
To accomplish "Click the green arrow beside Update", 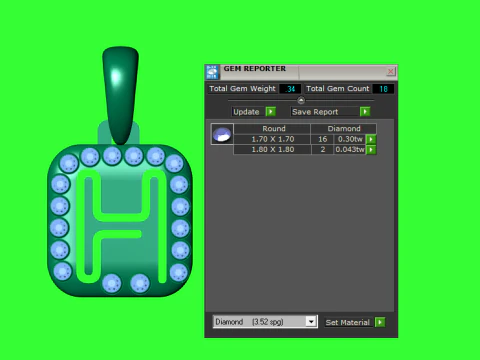I will click(x=271, y=112).
